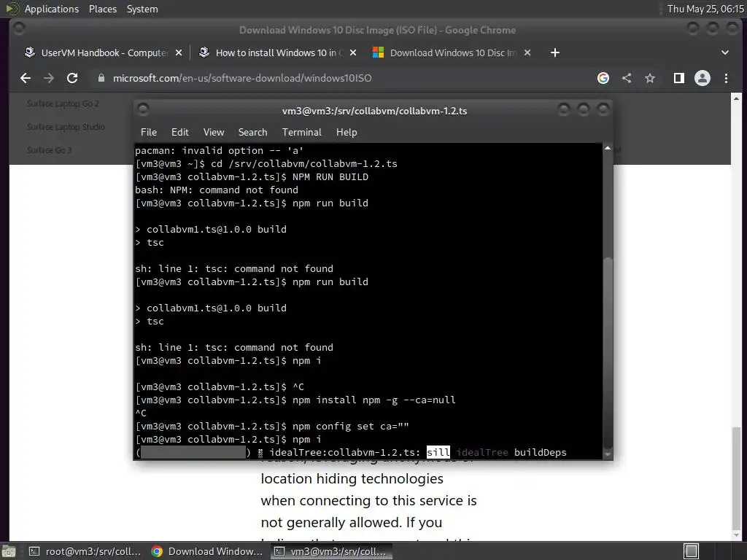Click the MATE logo in top panel
Image resolution: width=747 pixels, height=560 pixels.
click(12, 9)
